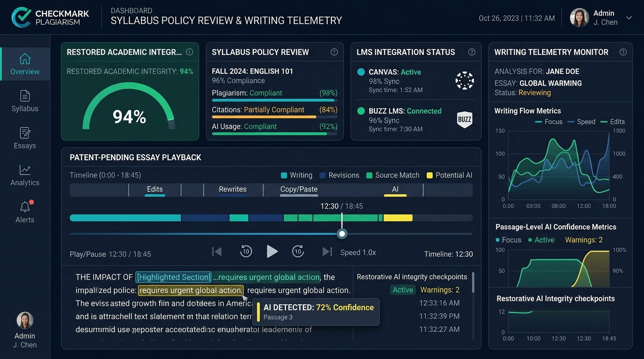
Task: Toggle the Edits series in Writing Flow Metrics
Action: point(612,122)
